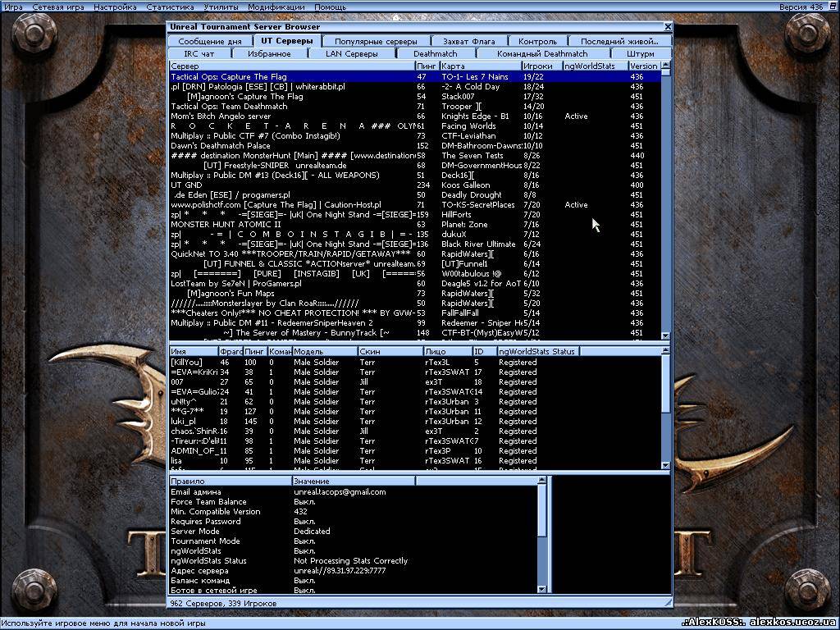Open the Модификации menu

[276, 7]
